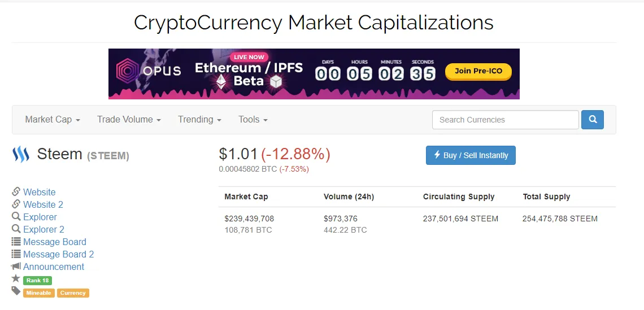Open the Message Board 2 link
644x310 pixels.
58,254
